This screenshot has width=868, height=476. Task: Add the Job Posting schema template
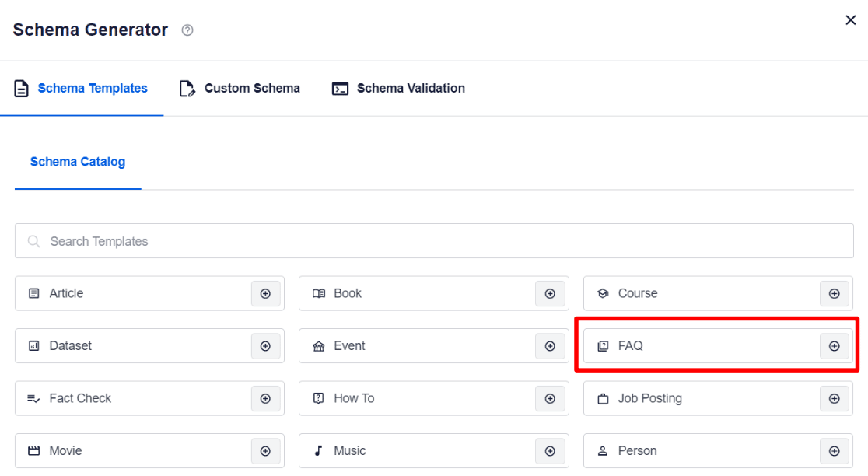(834, 397)
